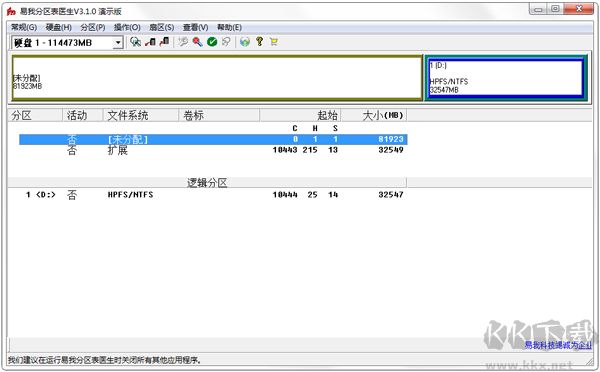Click the greyed-out wrench toolbar icon
This screenshot has height=372, width=600.
[183, 42]
